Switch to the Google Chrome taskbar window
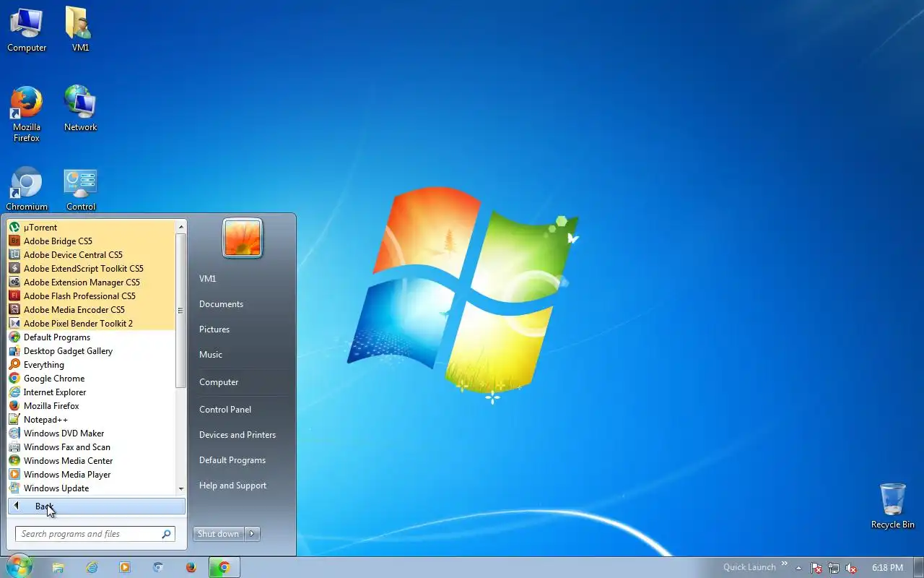The height and width of the screenshot is (578, 924). point(225,567)
